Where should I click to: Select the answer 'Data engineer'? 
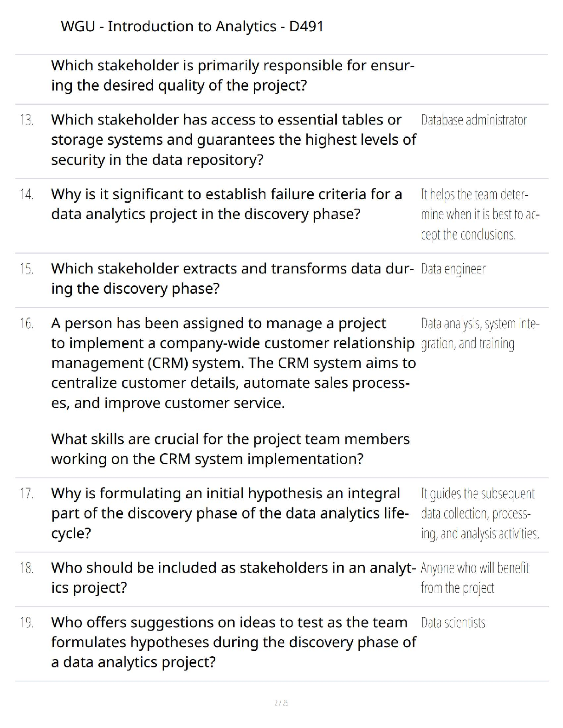point(453,269)
